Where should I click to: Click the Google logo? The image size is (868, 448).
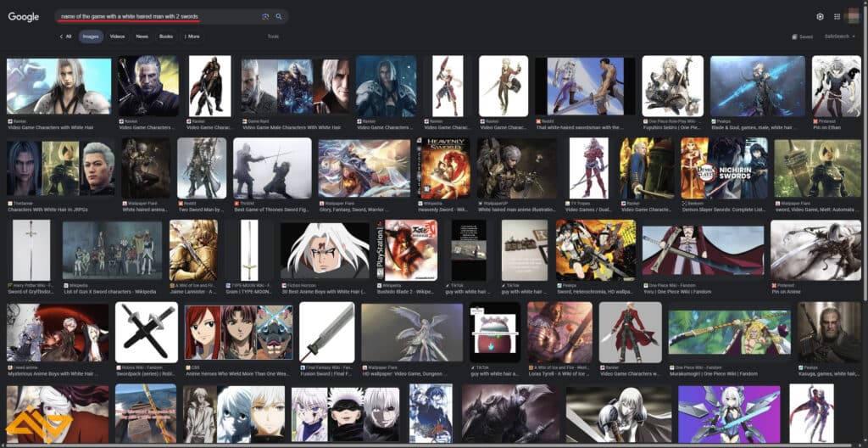point(23,17)
